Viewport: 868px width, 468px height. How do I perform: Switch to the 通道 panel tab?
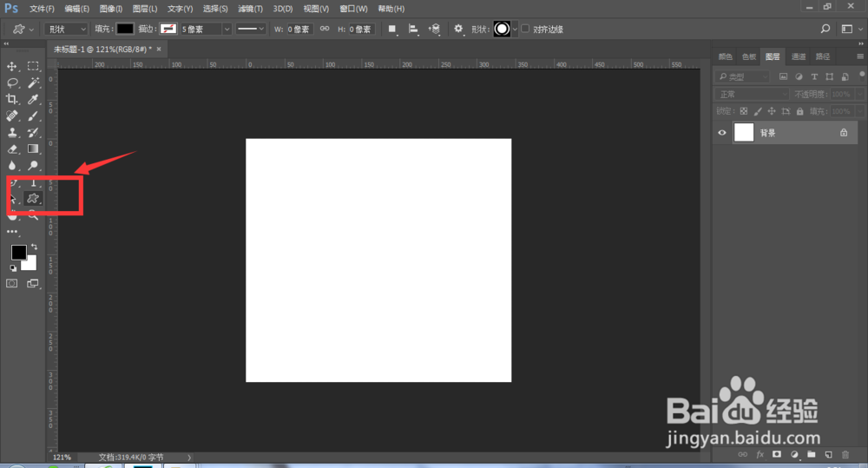tap(799, 56)
